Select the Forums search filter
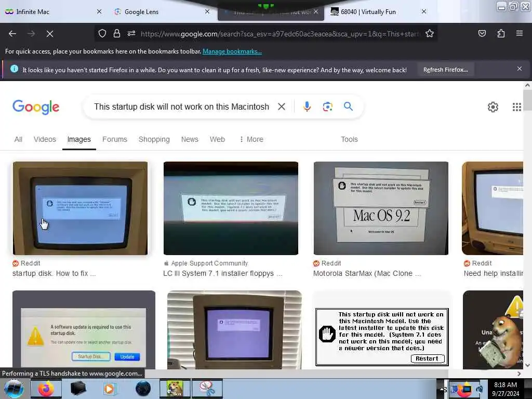Image resolution: width=532 pixels, height=399 pixels. point(115,139)
